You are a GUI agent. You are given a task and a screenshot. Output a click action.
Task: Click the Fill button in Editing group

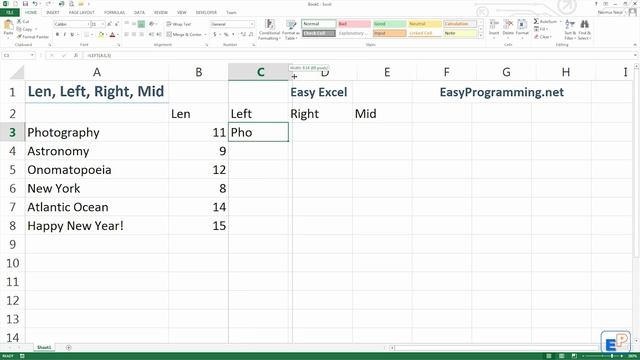(x=541, y=29)
